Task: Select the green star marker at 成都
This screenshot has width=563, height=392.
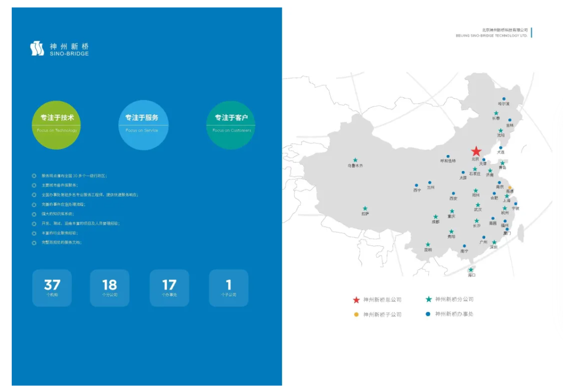Action: point(436,217)
